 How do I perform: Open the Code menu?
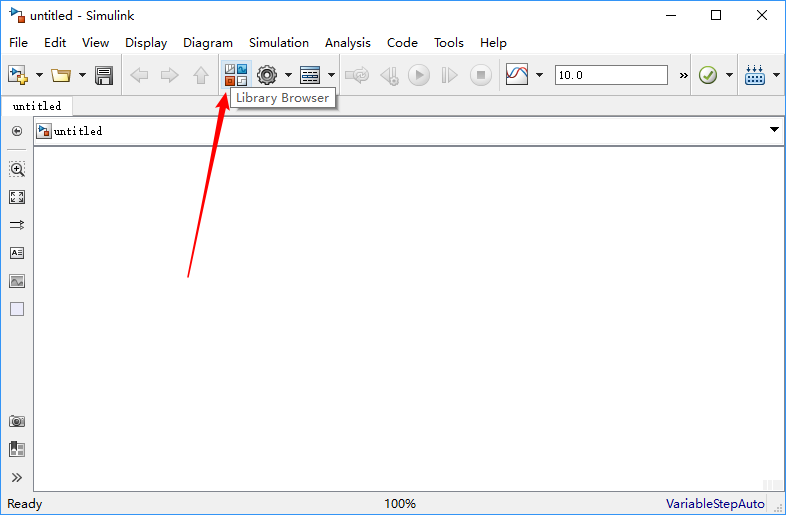click(402, 43)
